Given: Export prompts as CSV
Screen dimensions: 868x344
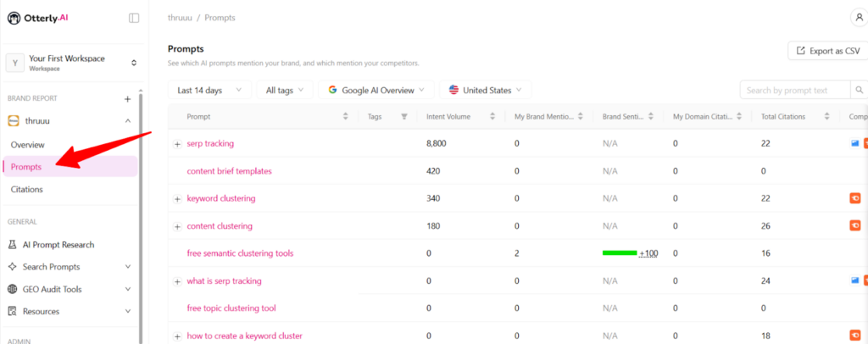Looking at the screenshot, I should (x=826, y=51).
